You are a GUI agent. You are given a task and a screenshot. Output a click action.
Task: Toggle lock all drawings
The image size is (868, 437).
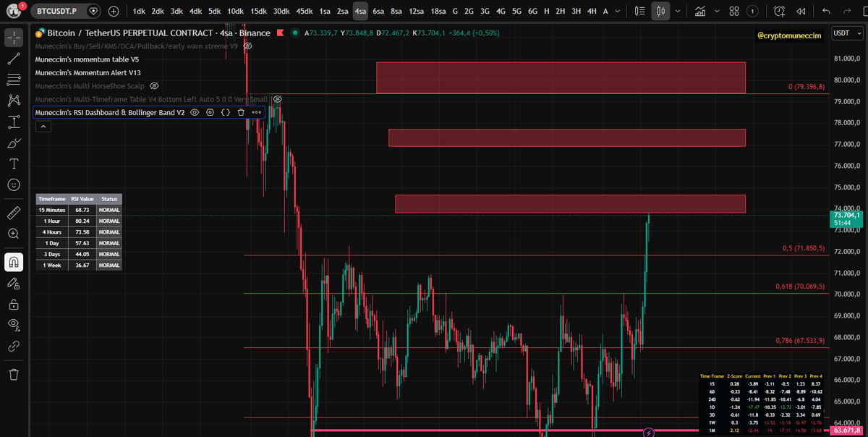13,304
